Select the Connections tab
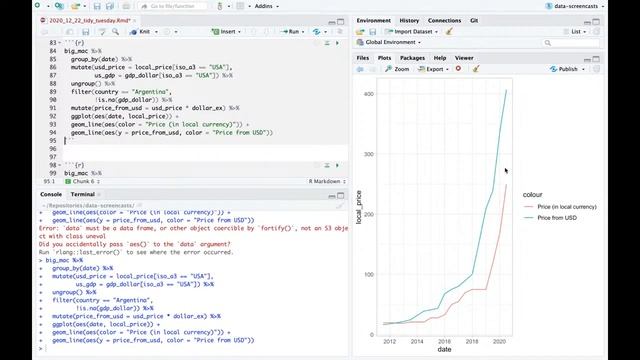The height and width of the screenshot is (360, 640). click(x=444, y=20)
